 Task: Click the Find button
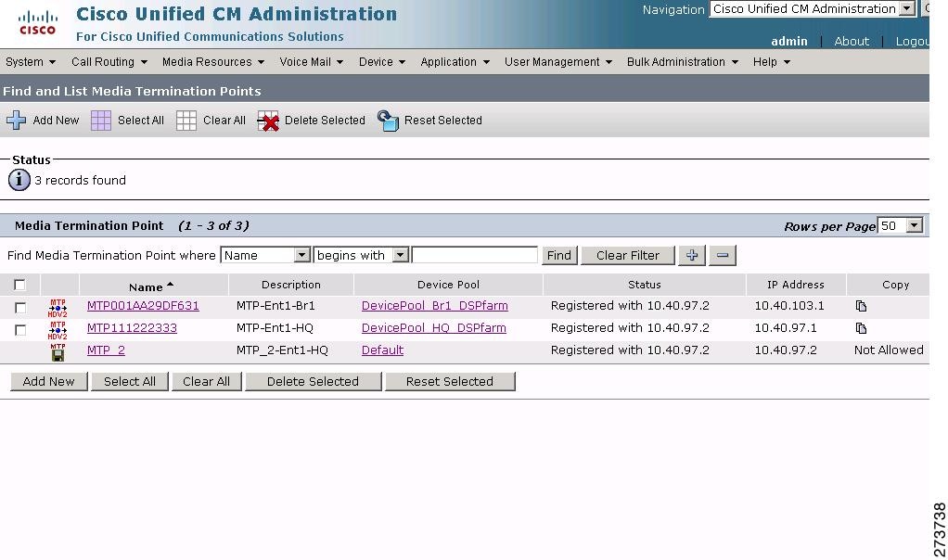click(x=559, y=256)
